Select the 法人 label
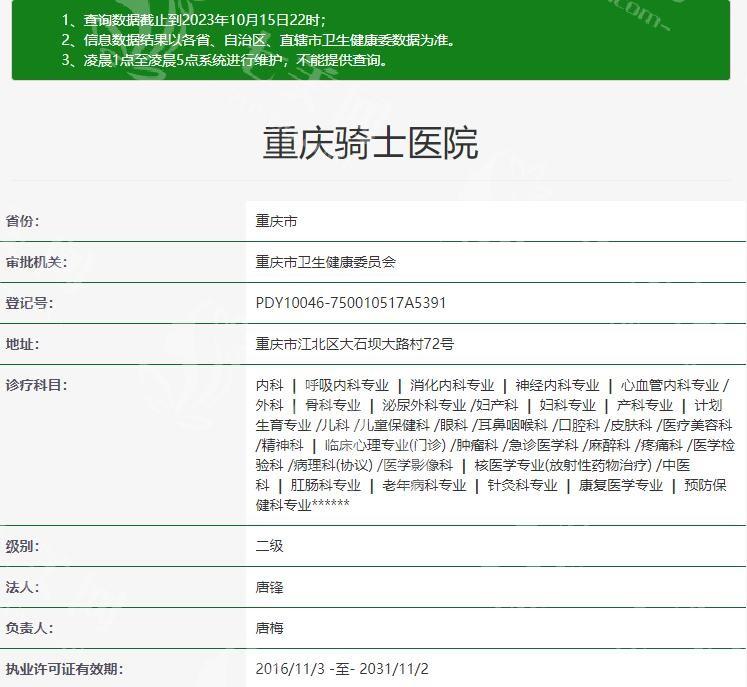This screenshot has height=687, width=747. click(x=22, y=587)
